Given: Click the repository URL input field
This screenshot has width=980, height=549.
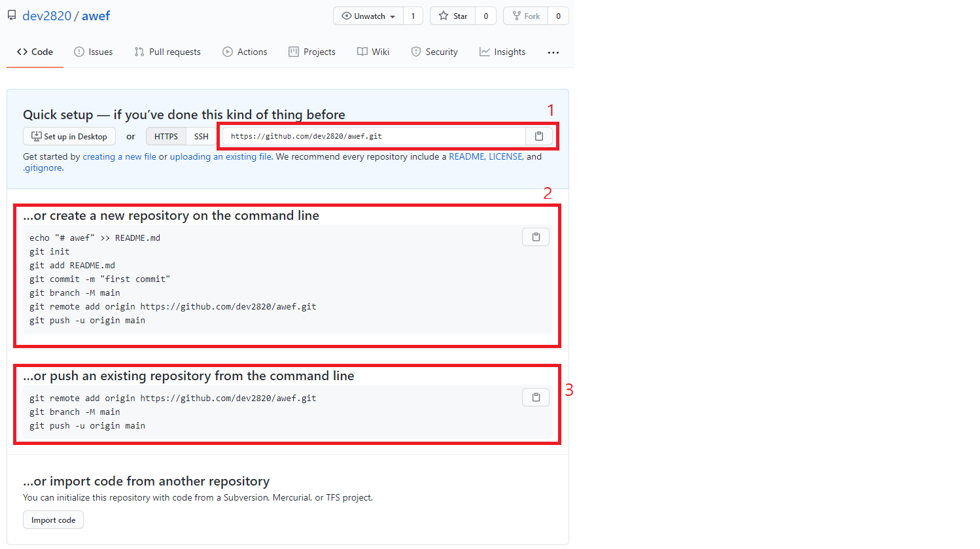Looking at the screenshot, I should (x=374, y=136).
